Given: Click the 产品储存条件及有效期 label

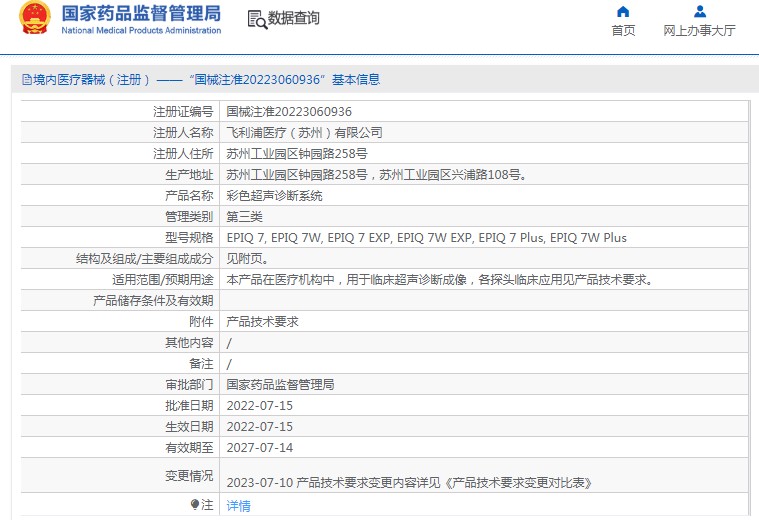Looking at the screenshot, I should tap(153, 301).
